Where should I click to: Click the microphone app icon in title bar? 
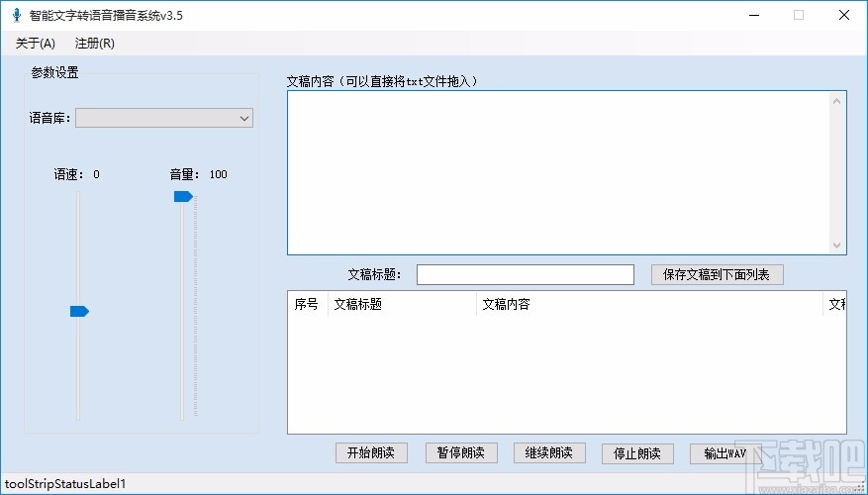coord(17,15)
